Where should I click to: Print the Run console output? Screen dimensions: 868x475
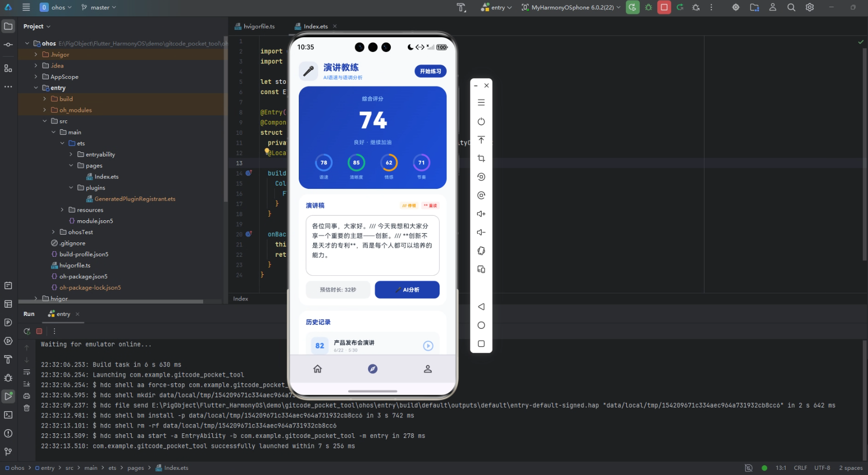click(27, 396)
